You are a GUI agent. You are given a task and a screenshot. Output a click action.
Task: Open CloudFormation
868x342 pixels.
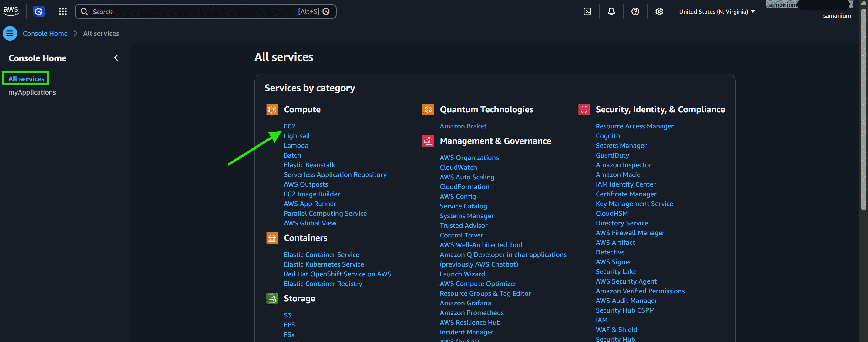point(464,187)
